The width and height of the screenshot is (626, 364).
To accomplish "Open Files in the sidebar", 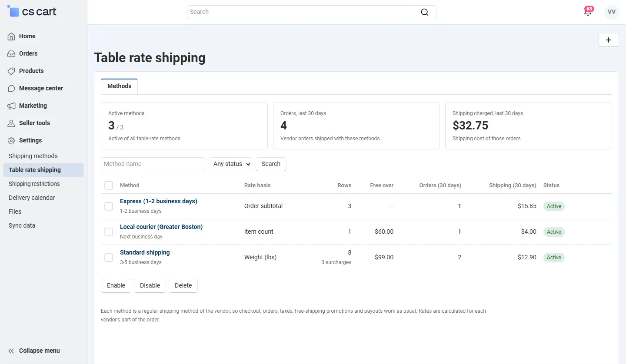I will (x=43, y=212).
